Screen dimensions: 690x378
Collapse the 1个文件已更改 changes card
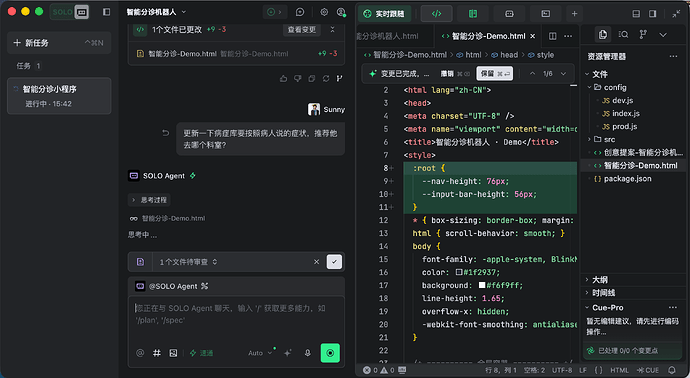coord(332,29)
